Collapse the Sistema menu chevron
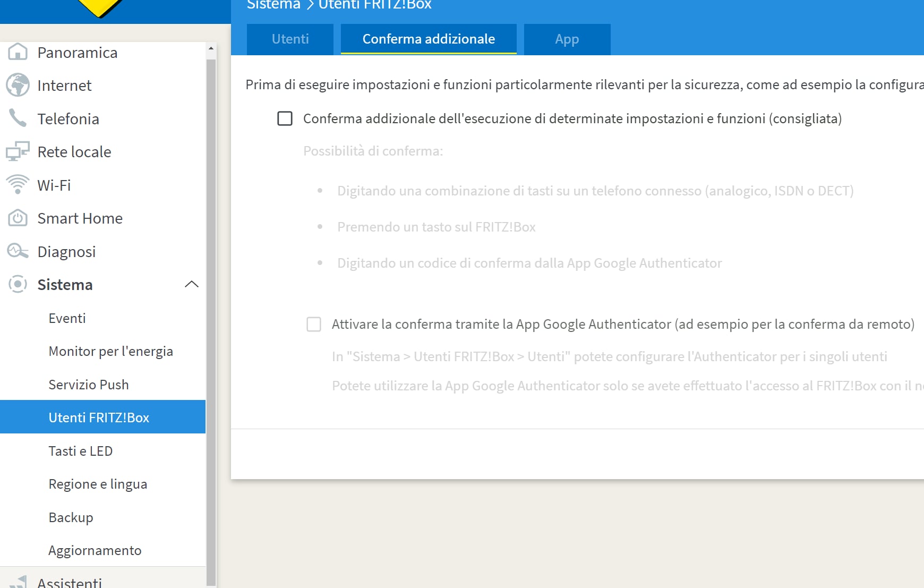The width and height of the screenshot is (924, 588). tap(192, 284)
